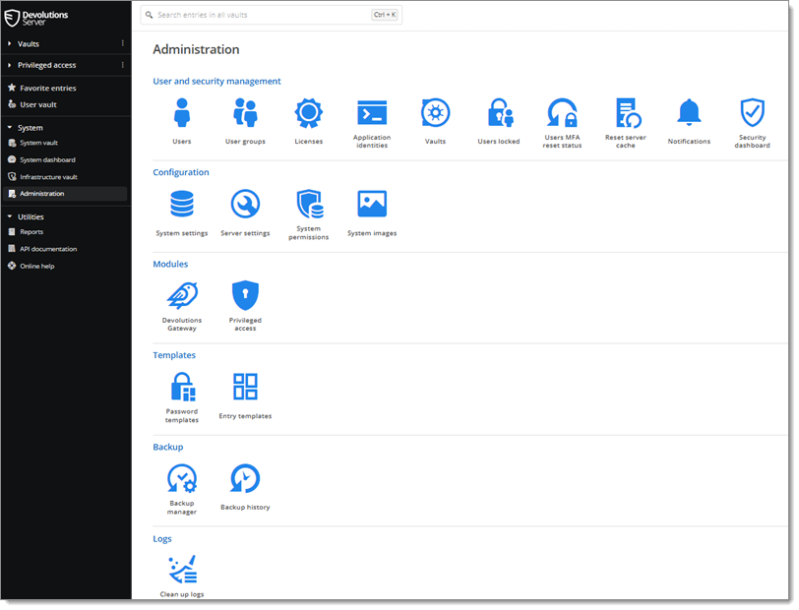Open the Vaults administration icon
799x610 pixels.
tap(435, 113)
